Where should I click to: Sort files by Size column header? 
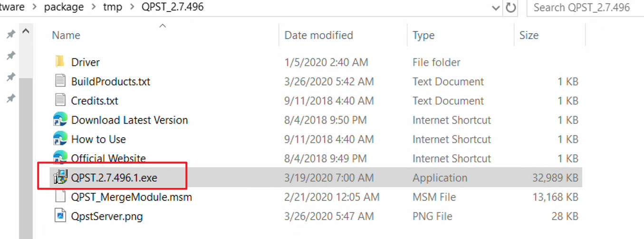pos(529,35)
